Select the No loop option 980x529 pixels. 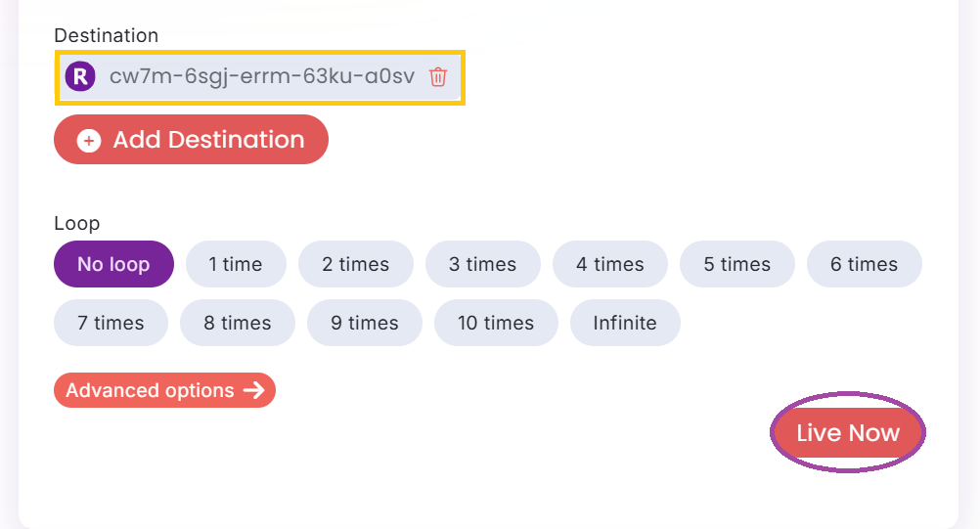click(113, 264)
